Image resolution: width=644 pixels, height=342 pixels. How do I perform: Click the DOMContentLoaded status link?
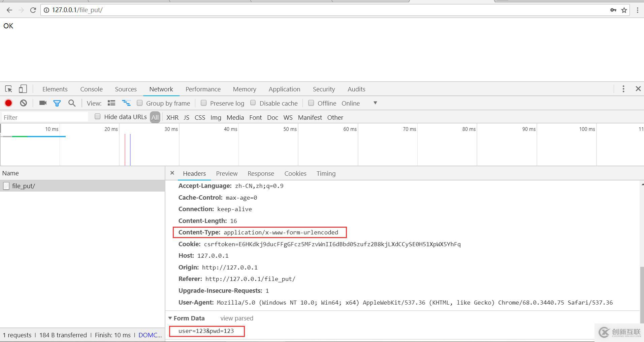point(150,335)
